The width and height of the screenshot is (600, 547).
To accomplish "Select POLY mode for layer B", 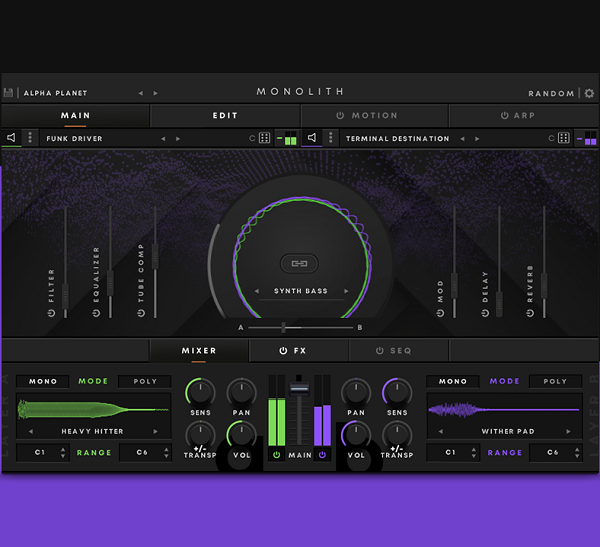I will pos(555,381).
